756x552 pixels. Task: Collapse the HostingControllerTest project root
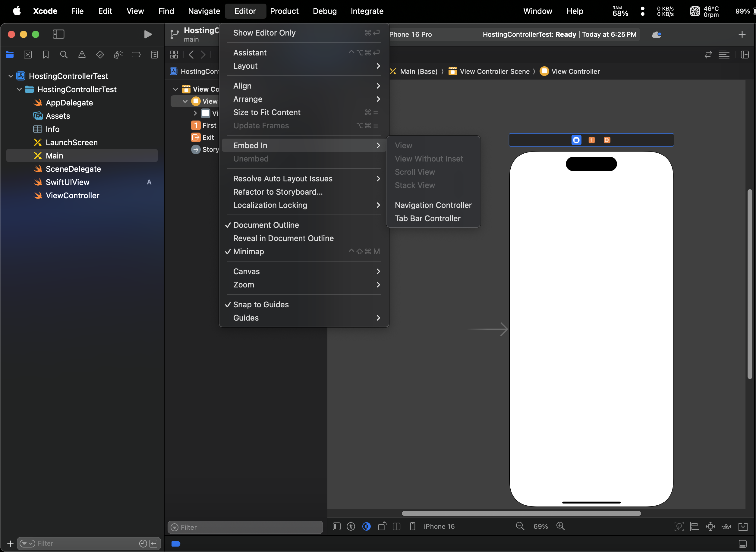pyautogui.click(x=11, y=76)
